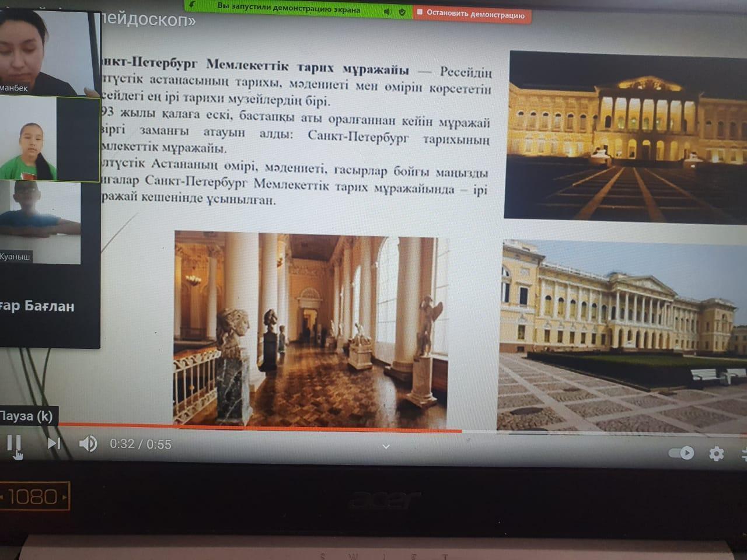
Task: Click the Вы запустили демонстрацию экрана label
Action: (288, 8)
